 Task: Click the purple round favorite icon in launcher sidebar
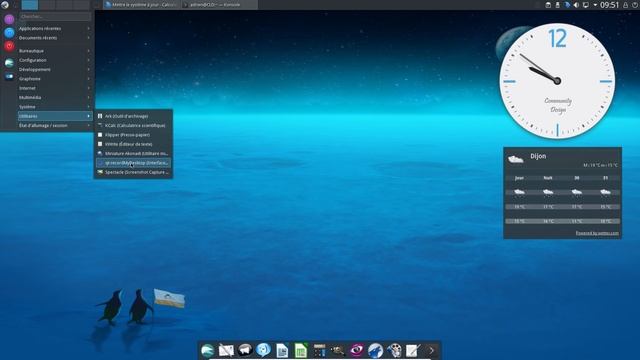point(9,19)
